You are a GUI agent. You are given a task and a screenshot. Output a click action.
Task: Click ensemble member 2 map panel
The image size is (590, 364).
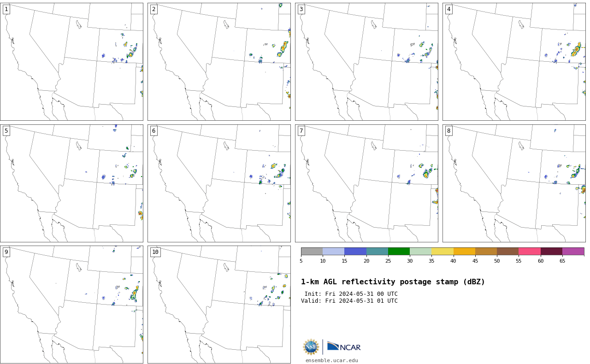pos(219,62)
